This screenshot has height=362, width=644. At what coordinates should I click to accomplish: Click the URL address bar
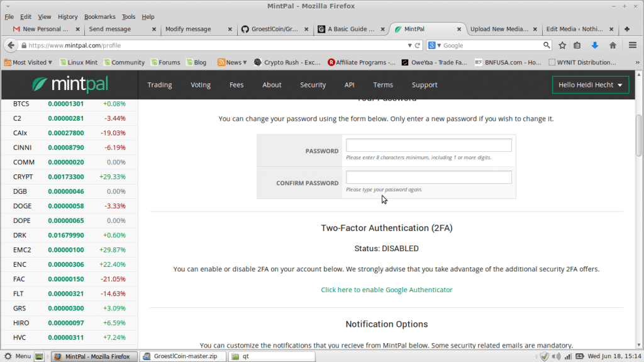tap(214, 45)
